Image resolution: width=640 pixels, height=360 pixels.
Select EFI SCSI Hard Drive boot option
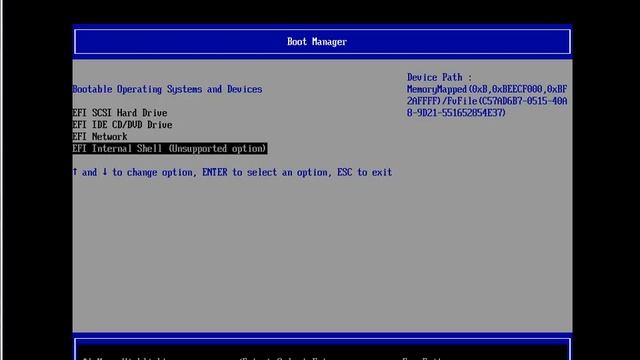[x=120, y=113]
